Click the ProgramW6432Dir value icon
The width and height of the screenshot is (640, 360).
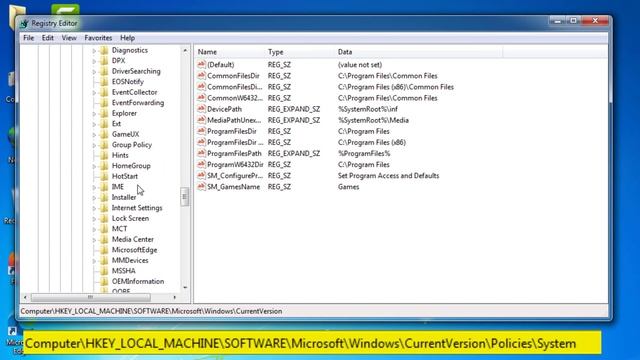pyautogui.click(x=201, y=164)
